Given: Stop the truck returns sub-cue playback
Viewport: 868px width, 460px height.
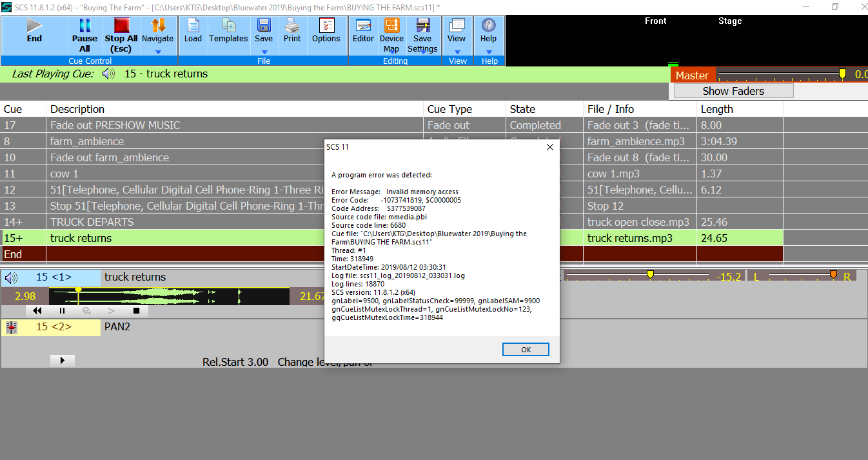Looking at the screenshot, I should (136, 311).
